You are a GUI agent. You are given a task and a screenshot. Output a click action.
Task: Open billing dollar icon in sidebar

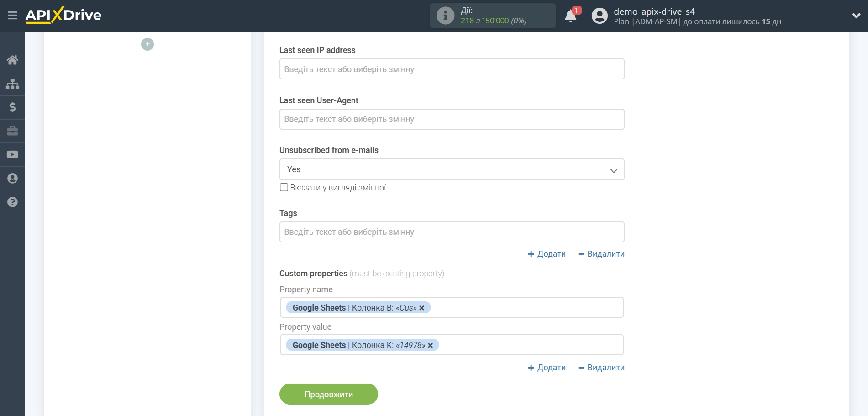[x=12, y=107]
